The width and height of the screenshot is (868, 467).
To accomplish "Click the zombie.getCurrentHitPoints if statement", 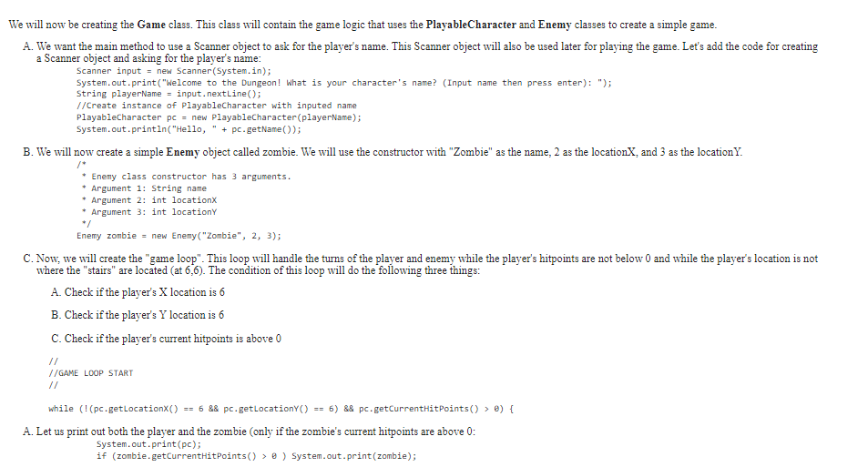I will (256, 456).
